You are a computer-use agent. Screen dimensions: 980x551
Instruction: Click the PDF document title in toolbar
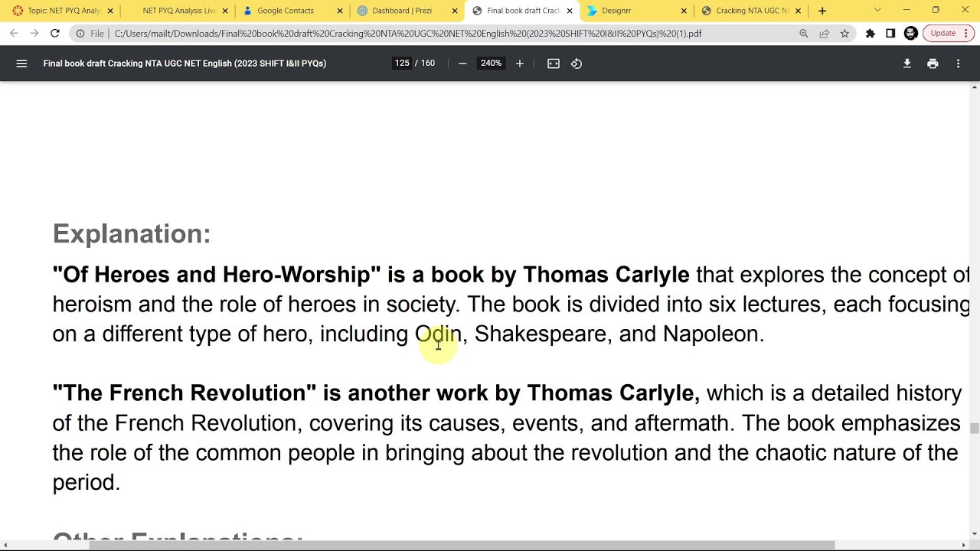click(x=185, y=64)
